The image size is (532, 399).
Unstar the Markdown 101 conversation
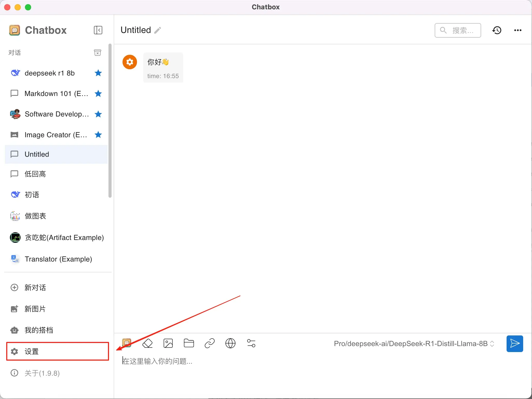(x=98, y=93)
